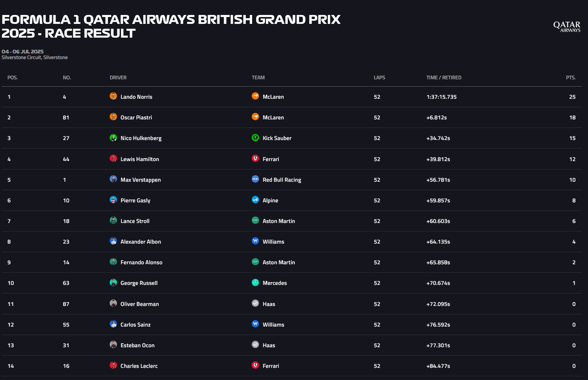
Task: Click Alexander Albon's Williams team logo
Action: (255, 241)
